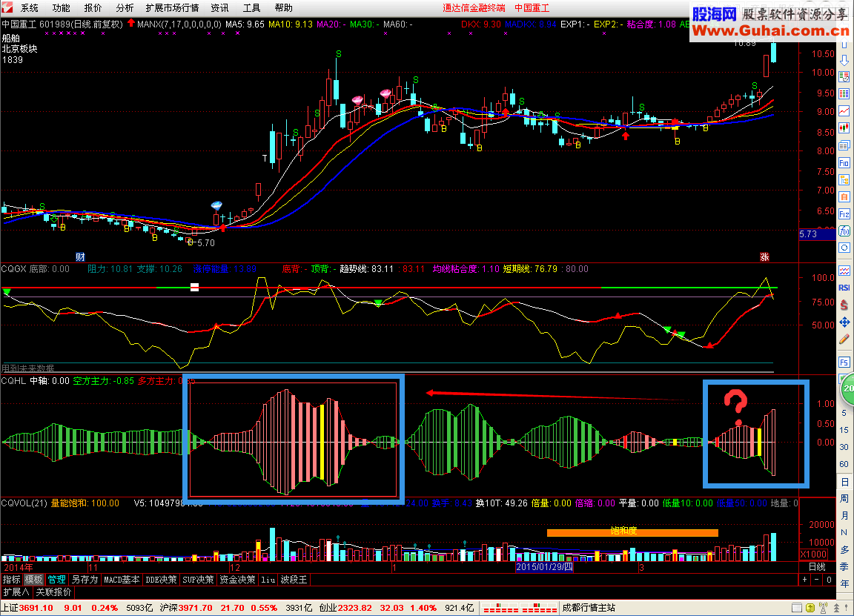Click the RSI indicator icon
The height and width of the screenshot is (616, 854).
coord(844,288)
